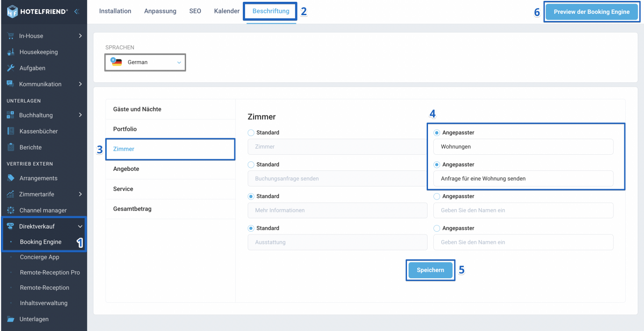Click the HotelFriend logo icon
The image size is (644, 331).
(x=13, y=12)
